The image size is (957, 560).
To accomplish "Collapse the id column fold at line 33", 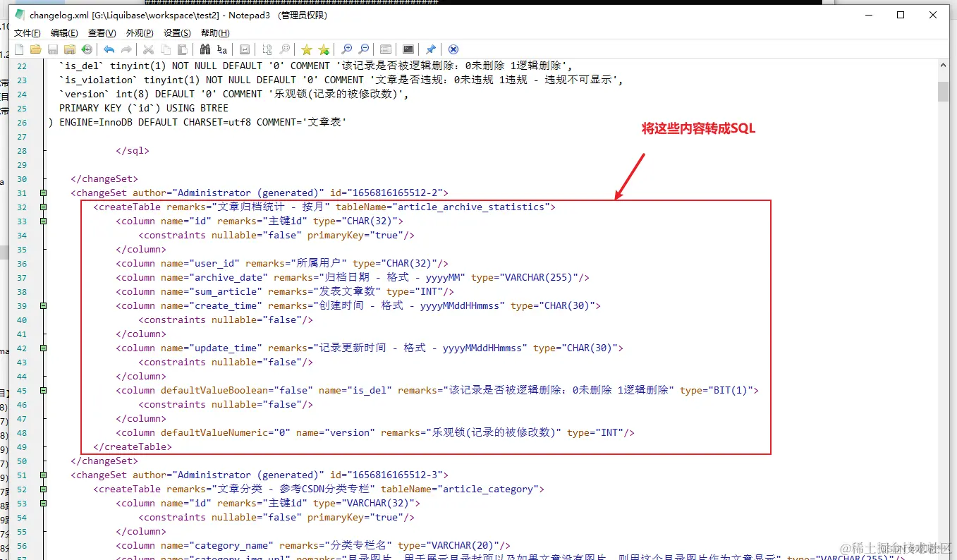I will coord(44,221).
